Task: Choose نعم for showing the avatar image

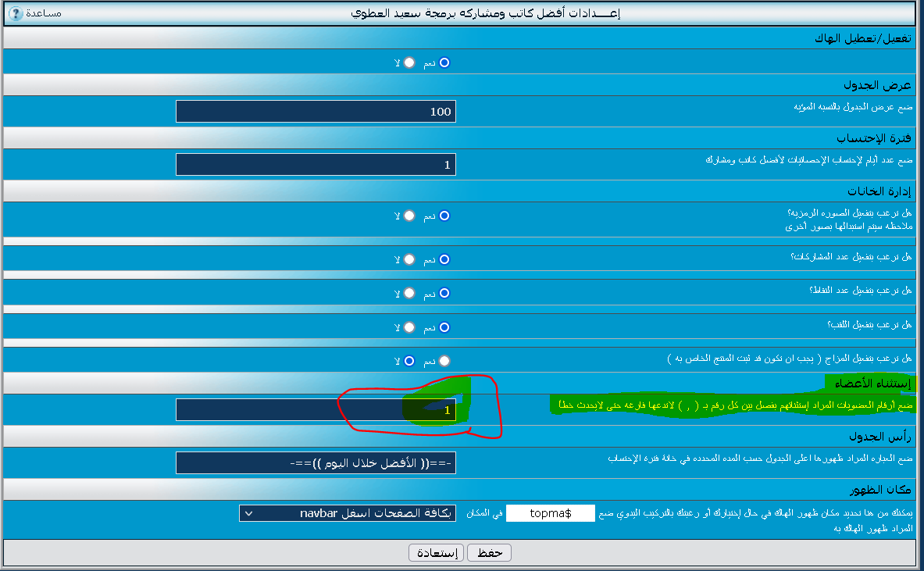Action: point(444,216)
